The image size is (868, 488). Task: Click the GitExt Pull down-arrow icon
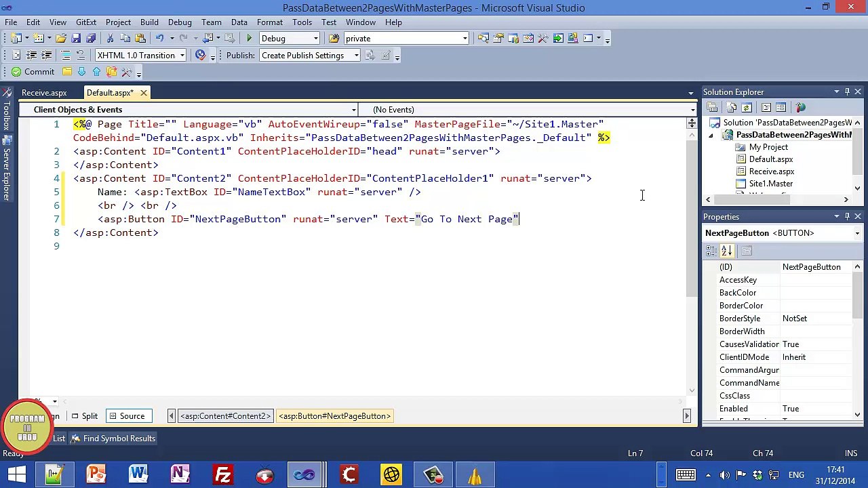pyautogui.click(x=82, y=72)
